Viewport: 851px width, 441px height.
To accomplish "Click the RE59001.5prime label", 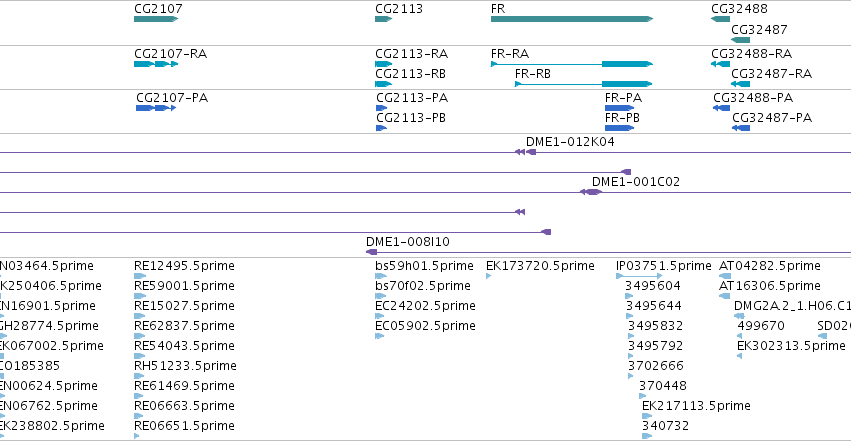I will pyautogui.click(x=185, y=286).
